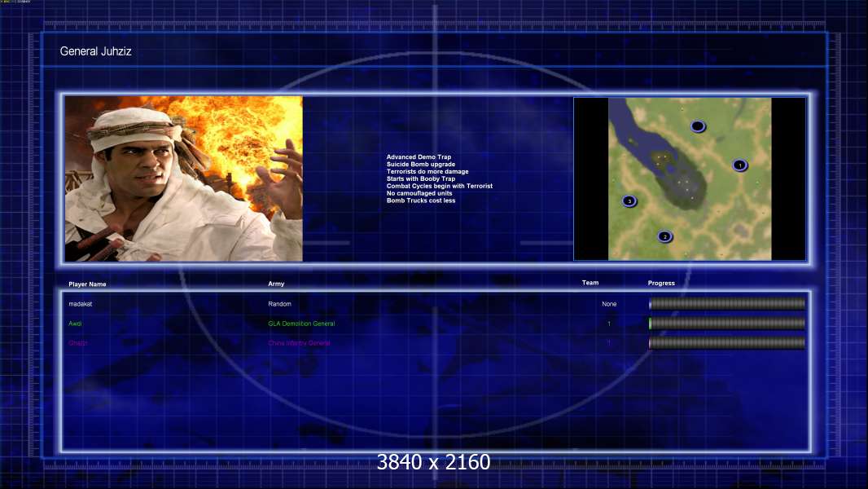This screenshot has width=868, height=489.
Task: Click team value 'None' for madakat
Action: coord(609,304)
